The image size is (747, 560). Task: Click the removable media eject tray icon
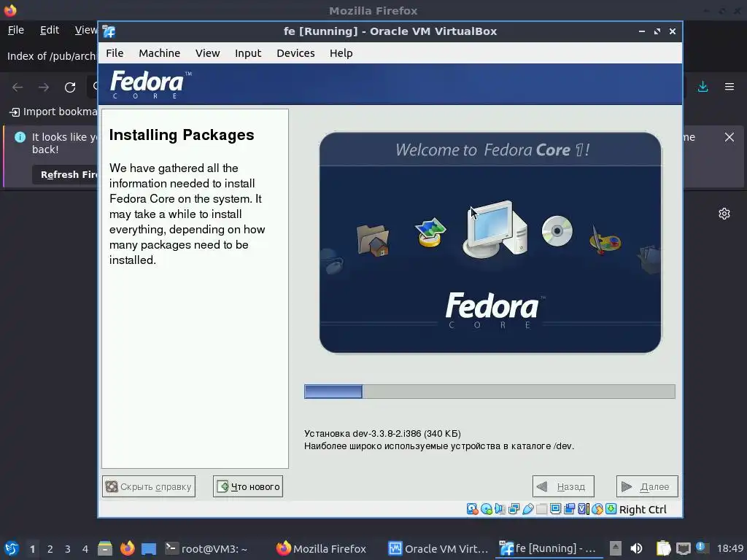click(x=615, y=548)
